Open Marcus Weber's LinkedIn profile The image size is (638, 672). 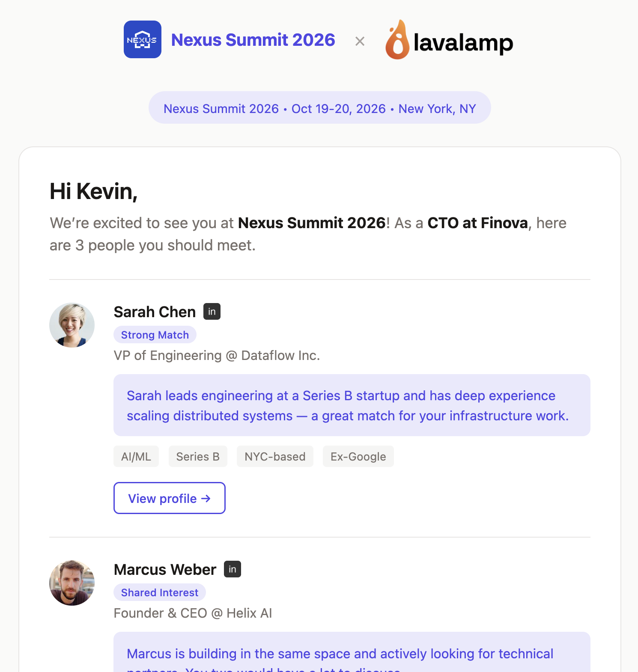click(x=233, y=569)
